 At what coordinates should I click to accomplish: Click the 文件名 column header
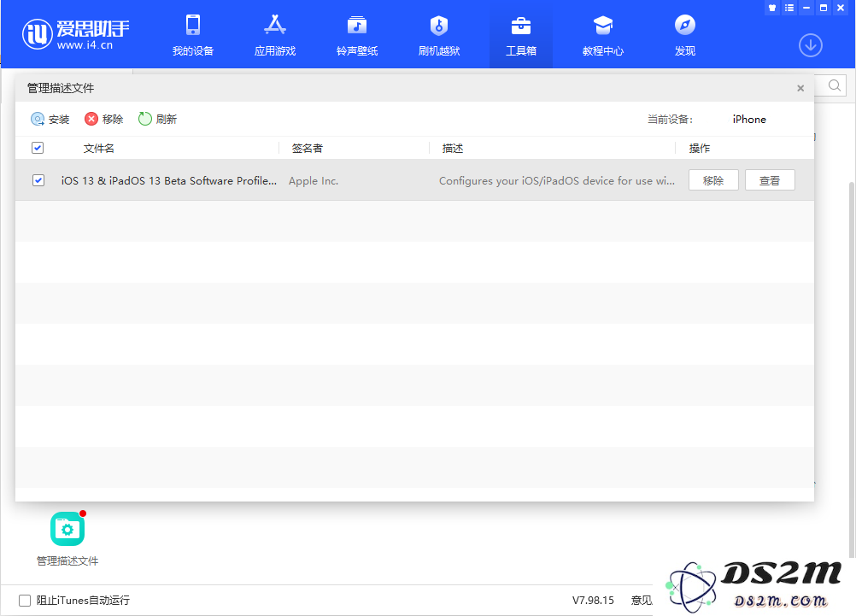point(99,148)
